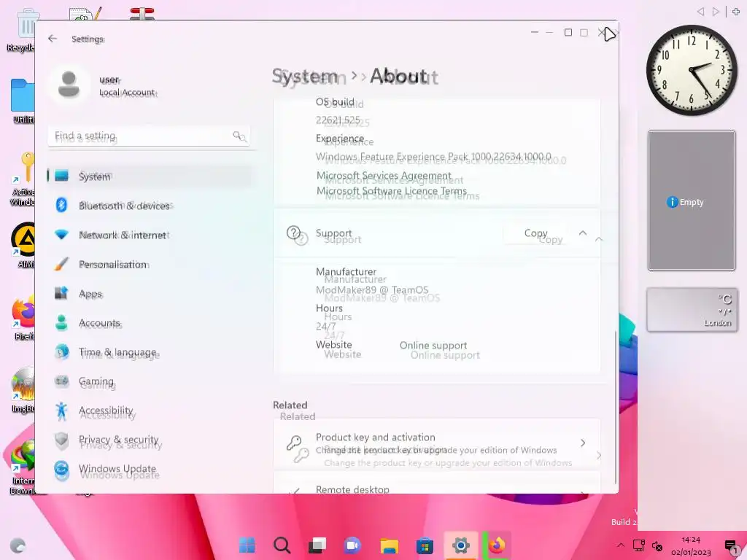Screen dimensions: 747x560
Task: Open File Explorer from the taskbar
Action: 389,545
